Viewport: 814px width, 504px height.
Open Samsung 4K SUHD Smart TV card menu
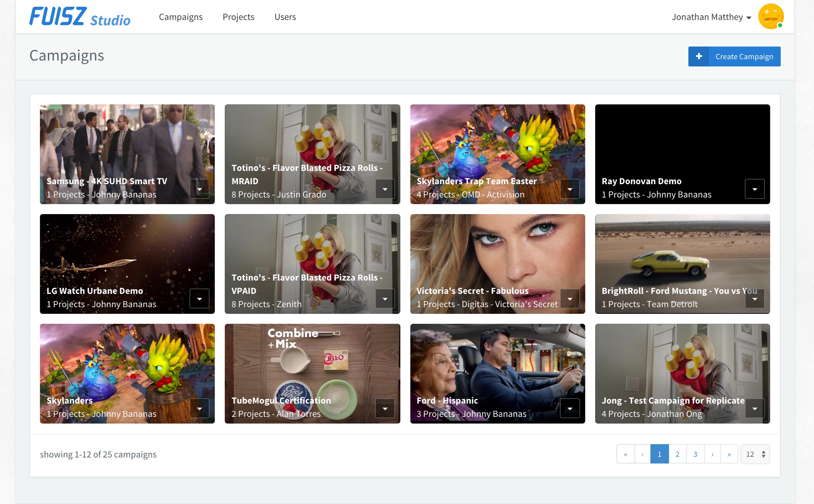click(x=199, y=189)
